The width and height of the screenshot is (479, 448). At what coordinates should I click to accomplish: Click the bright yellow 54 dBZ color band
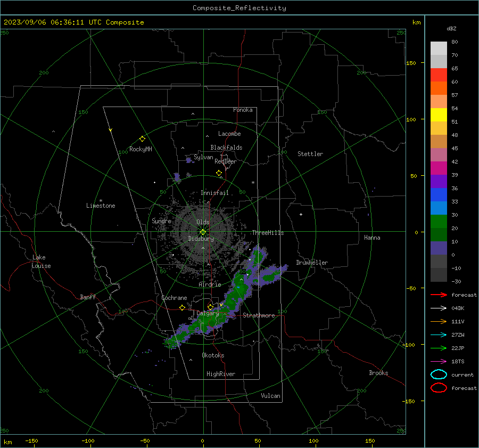pyautogui.click(x=439, y=115)
